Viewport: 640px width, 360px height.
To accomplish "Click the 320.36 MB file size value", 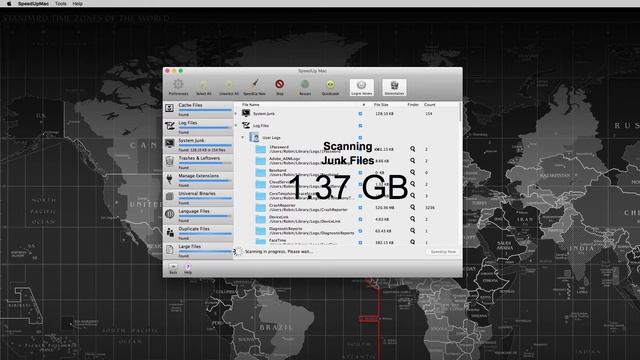I will point(384,208).
